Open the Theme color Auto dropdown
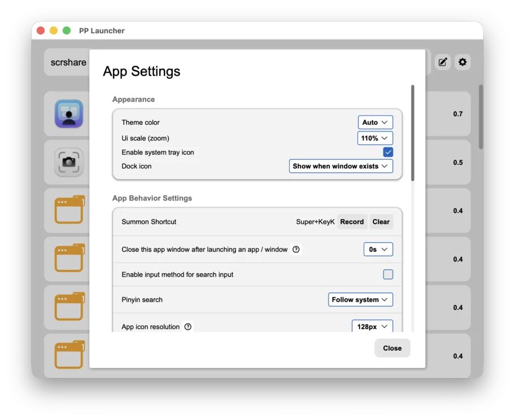This screenshot has height=420, width=515. (x=375, y=123)
